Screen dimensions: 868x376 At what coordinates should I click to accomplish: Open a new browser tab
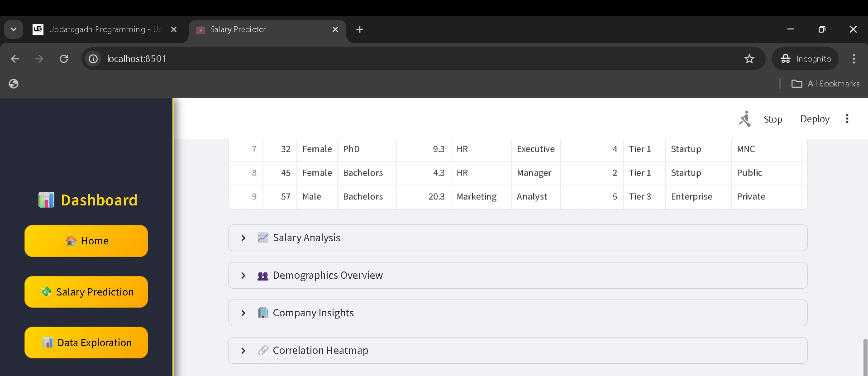360,29
